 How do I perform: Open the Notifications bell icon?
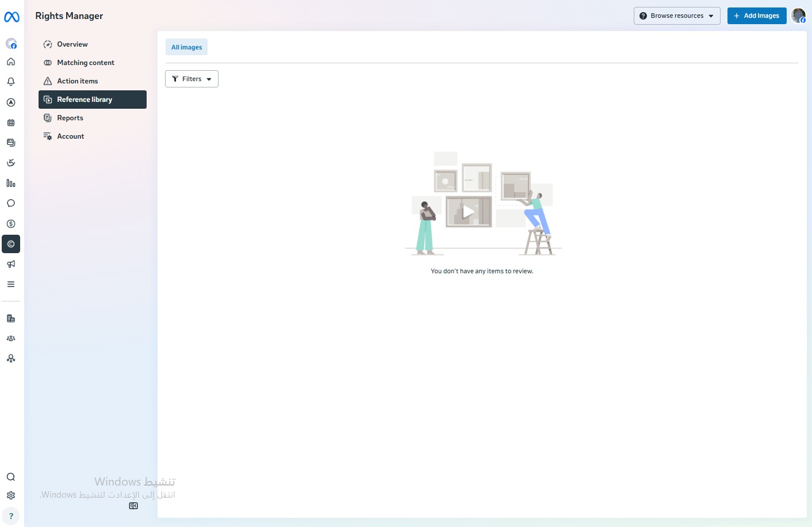pos(11,82)
